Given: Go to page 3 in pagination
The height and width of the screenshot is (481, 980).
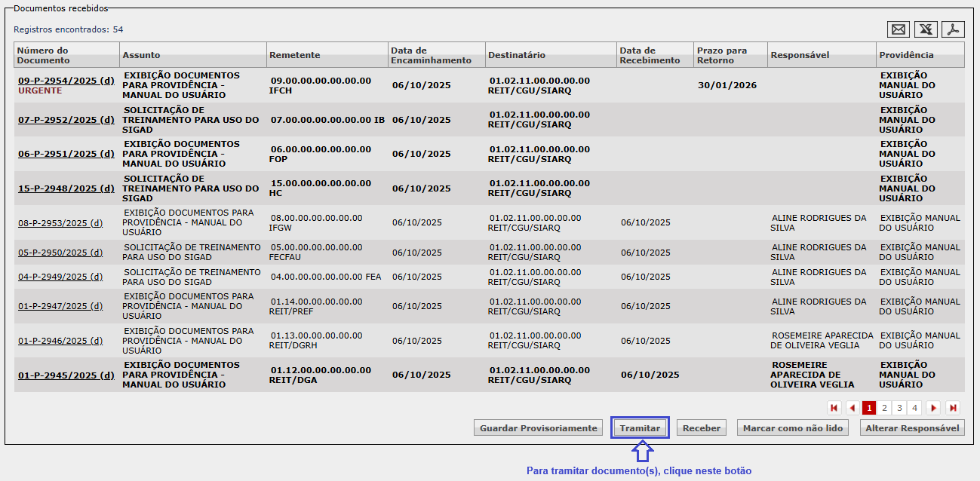Looking at the screenshot, I should point(899,408).
